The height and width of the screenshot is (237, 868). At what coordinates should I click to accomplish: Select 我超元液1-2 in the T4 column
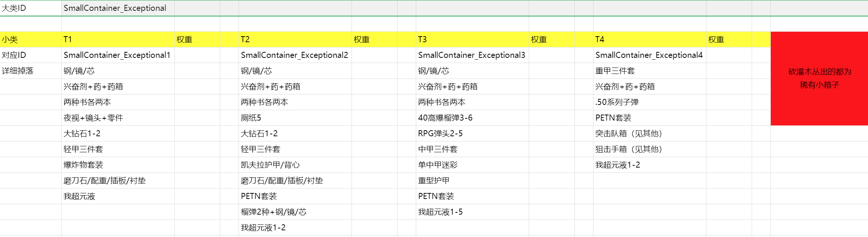point(650,165)
